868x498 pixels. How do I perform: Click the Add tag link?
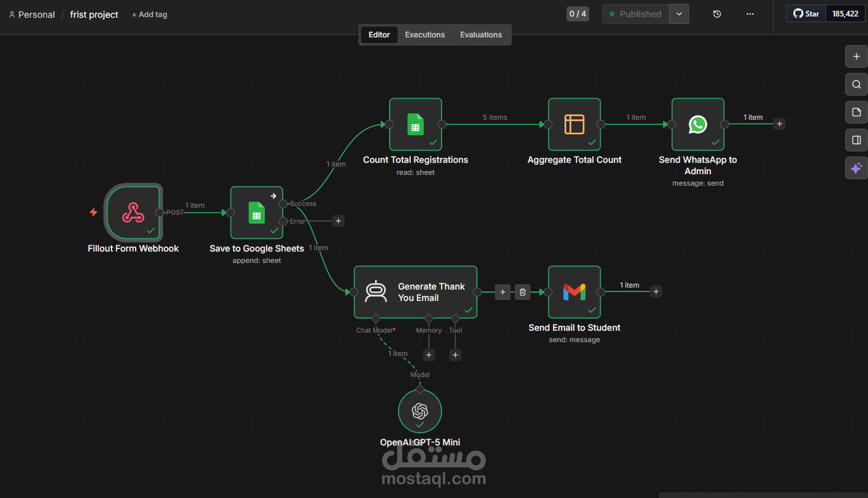click(x=150, y=15)
